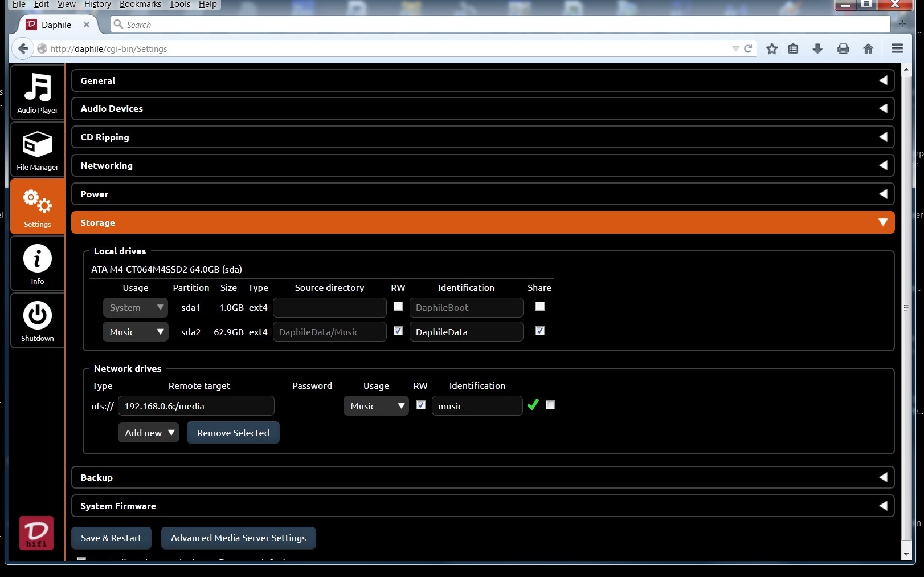Viewport: 924px width, 577px height.
Task: Select the Settings gear icon
Action: (x=38, y=206)
